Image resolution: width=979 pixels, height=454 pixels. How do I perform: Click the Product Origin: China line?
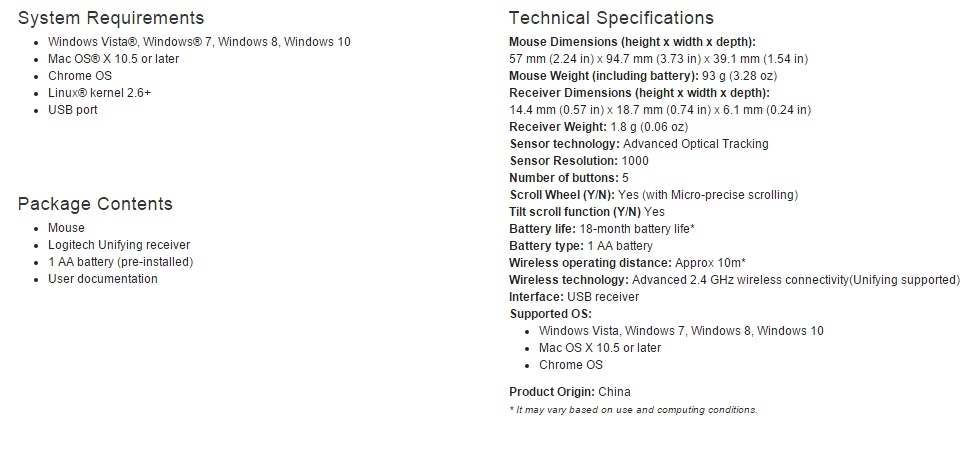(570, 392)
